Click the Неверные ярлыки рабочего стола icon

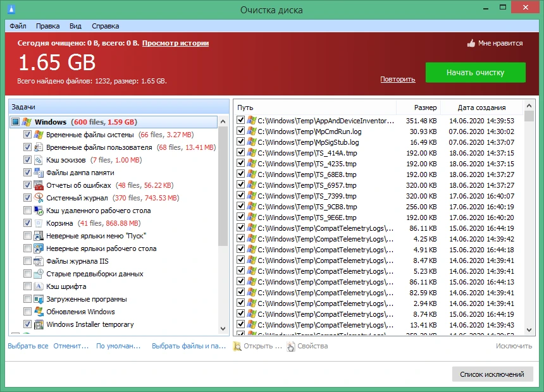39,248
